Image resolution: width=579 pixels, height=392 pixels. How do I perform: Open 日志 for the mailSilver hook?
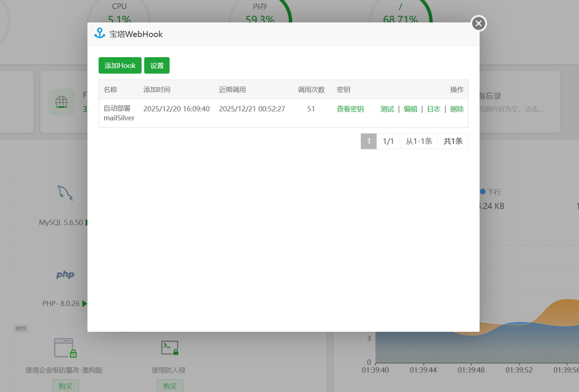click(x=434, y=109)
